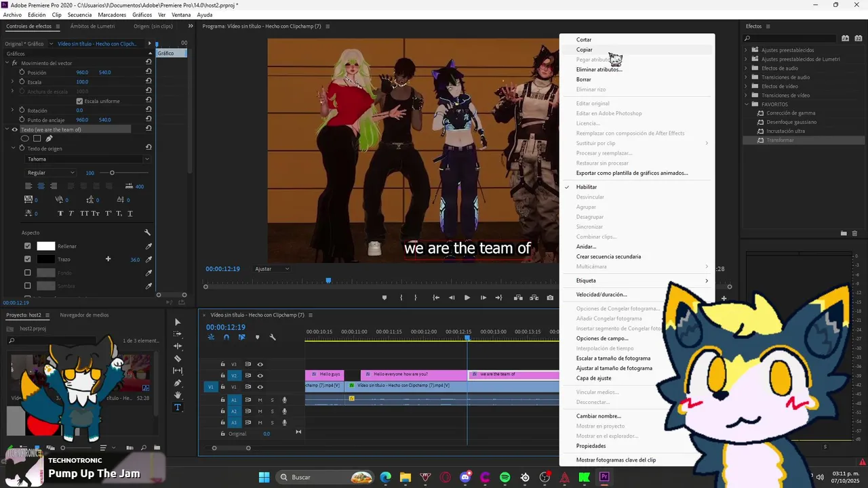The image size is (868, 488).
Task: Open the Marcadores menu
Action: click(x=112, y=15)
